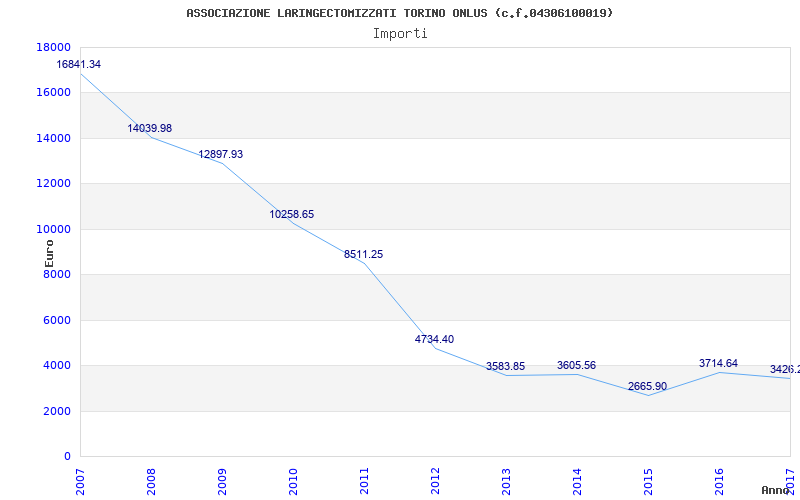This screenshot has height=500, width=800.
Task: Click the 4734.40 data label
Action: (x=434, y=339)
